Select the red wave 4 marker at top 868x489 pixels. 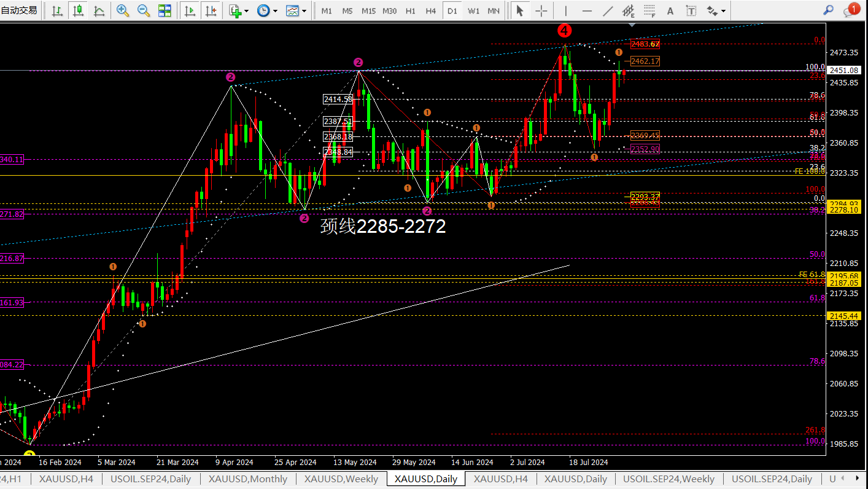(565, 30)
